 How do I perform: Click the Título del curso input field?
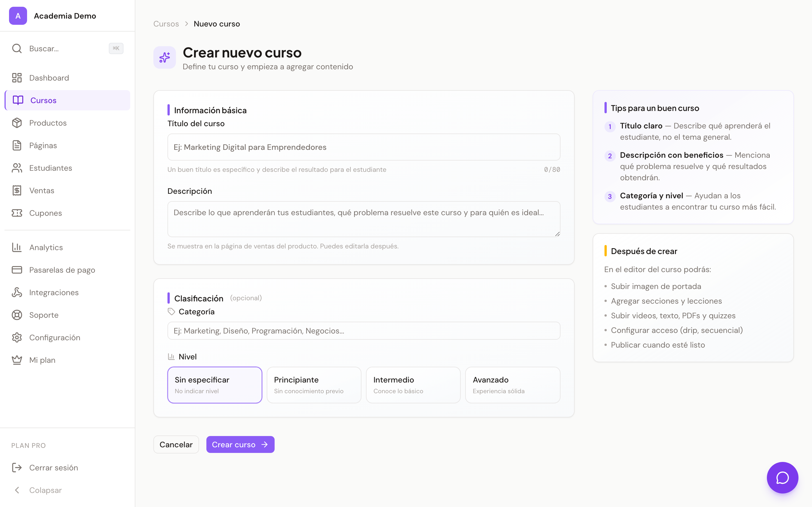point(364,147)
